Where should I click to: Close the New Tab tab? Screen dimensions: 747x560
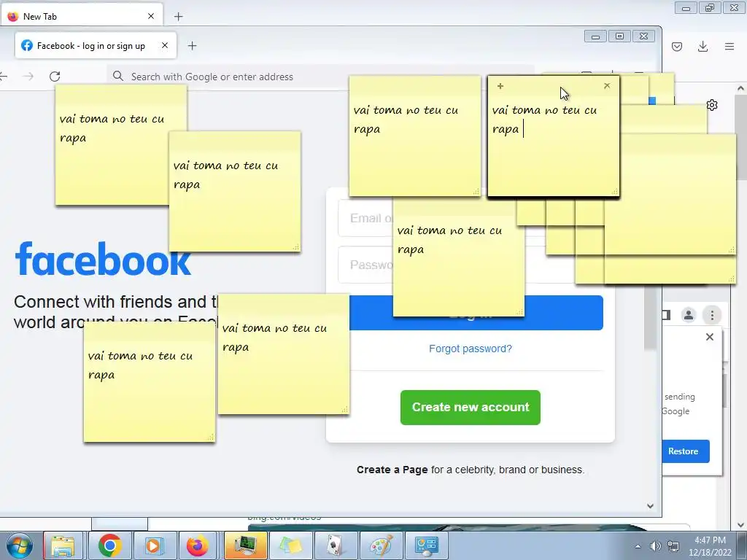pyautogui.click(x=151, y=16)
